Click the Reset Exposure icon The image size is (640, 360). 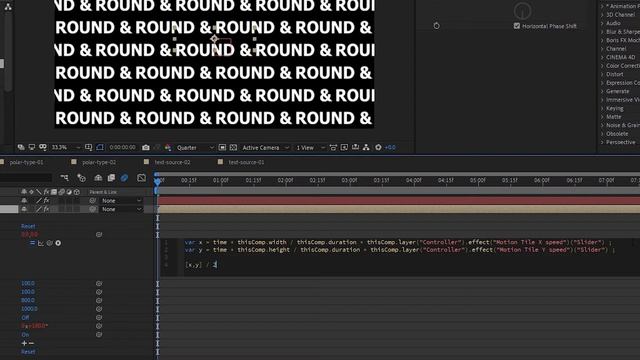(x=378, y=147)
